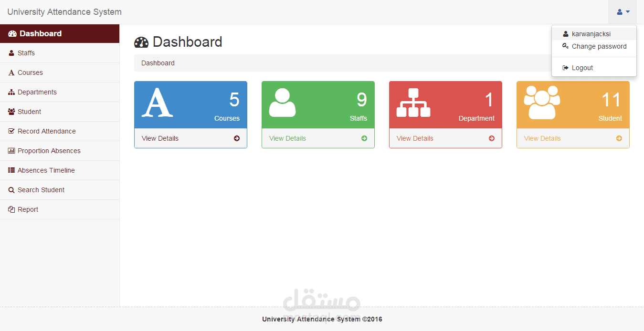Viewport: 644px width, 331px height.
Task: Click View Details on the Department card
Action: pyautogui.click(x=415, y=138)
